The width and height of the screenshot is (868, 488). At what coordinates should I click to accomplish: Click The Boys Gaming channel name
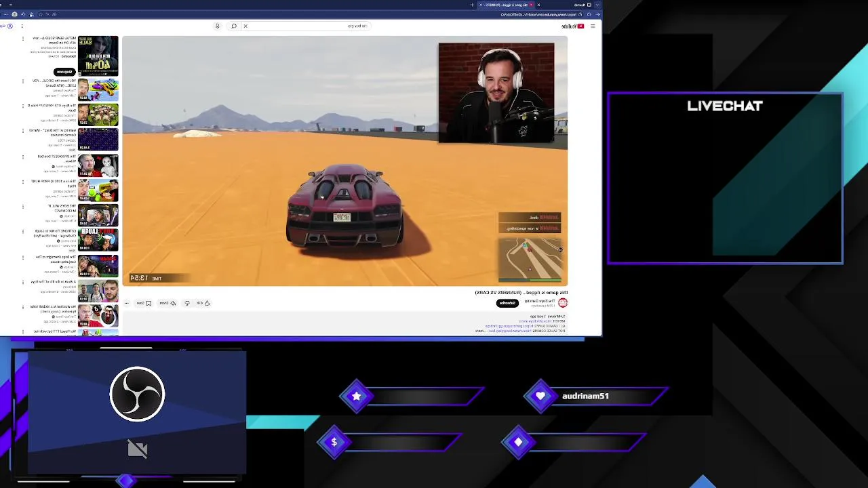click(x=539, y=300)
